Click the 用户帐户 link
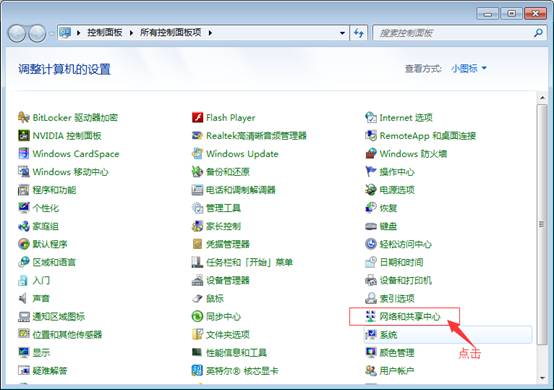The width and height of the screenshot is (554, 390). tap(397, 370)
